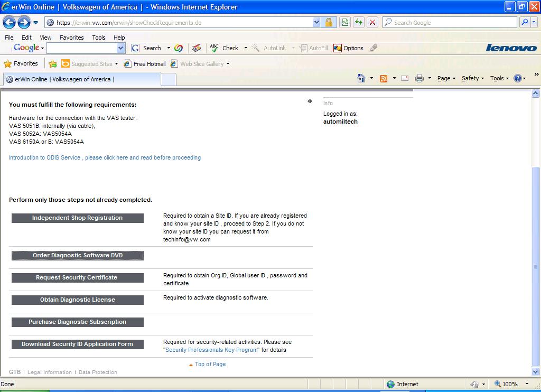Go back with the Back arrow button
This screenshot has height=392, width=541.
tap(9, 23)
